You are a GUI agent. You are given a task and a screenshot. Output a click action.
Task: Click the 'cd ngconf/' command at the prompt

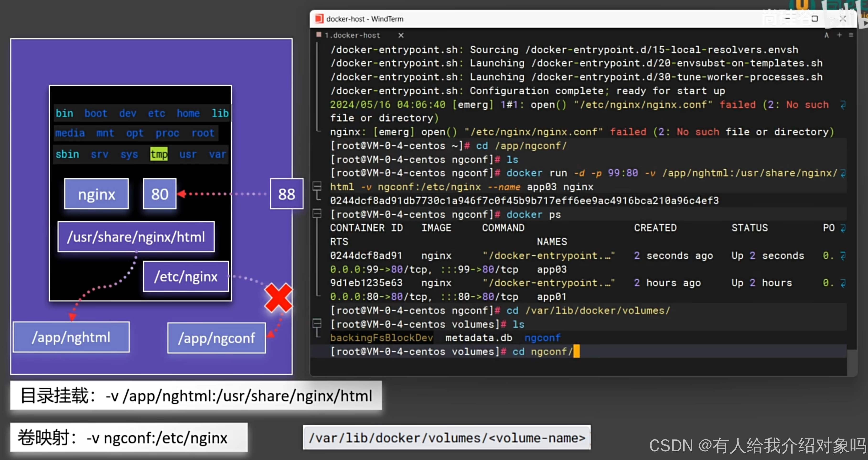542,352
